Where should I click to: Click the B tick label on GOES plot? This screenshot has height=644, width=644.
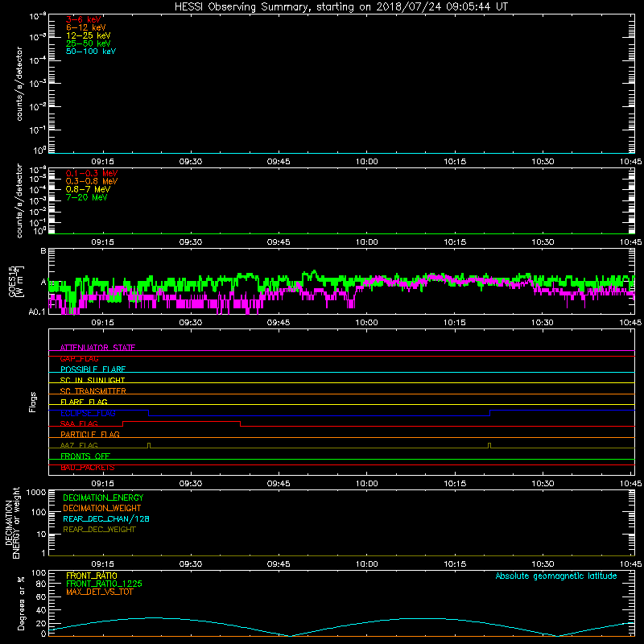click(43, 250)
